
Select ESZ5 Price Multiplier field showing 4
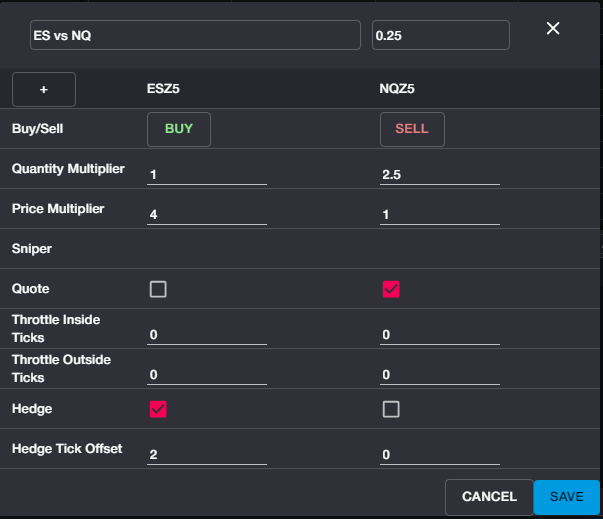click(207, 214)
